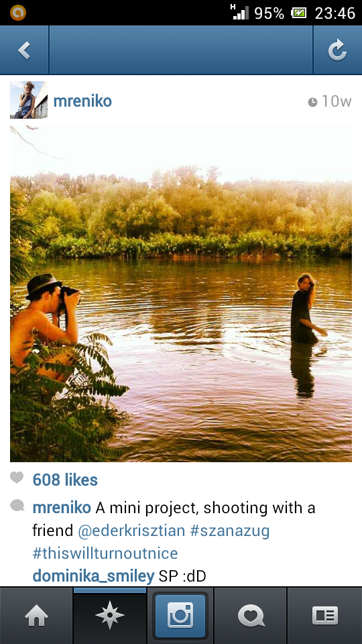Open dominika_smiley commenter profile
The height and width of the screenshot is (644, 362).
(93, 576)
